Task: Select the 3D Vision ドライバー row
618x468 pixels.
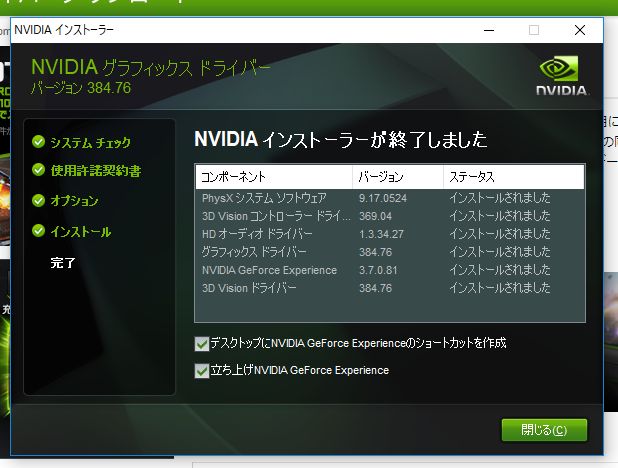Action: point(390,288)
